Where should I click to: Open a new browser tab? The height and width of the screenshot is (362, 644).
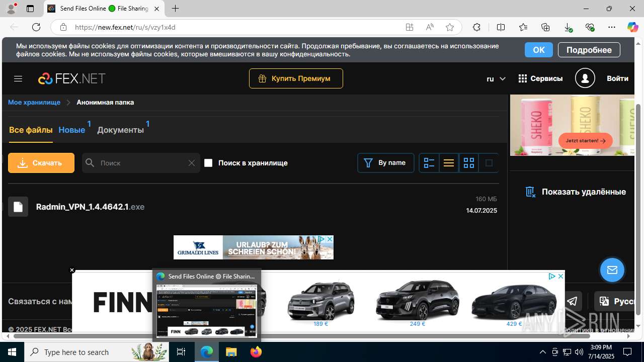pos(175,9)
